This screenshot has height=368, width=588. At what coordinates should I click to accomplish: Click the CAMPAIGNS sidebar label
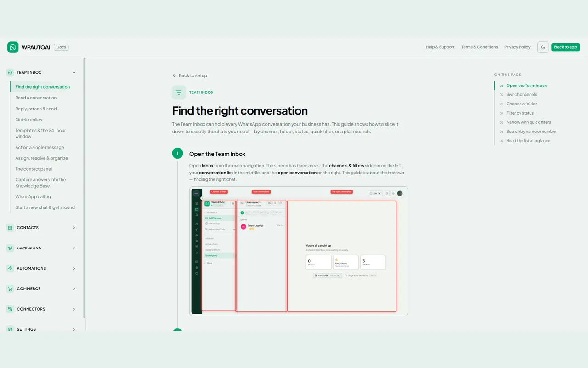(29, 248)
